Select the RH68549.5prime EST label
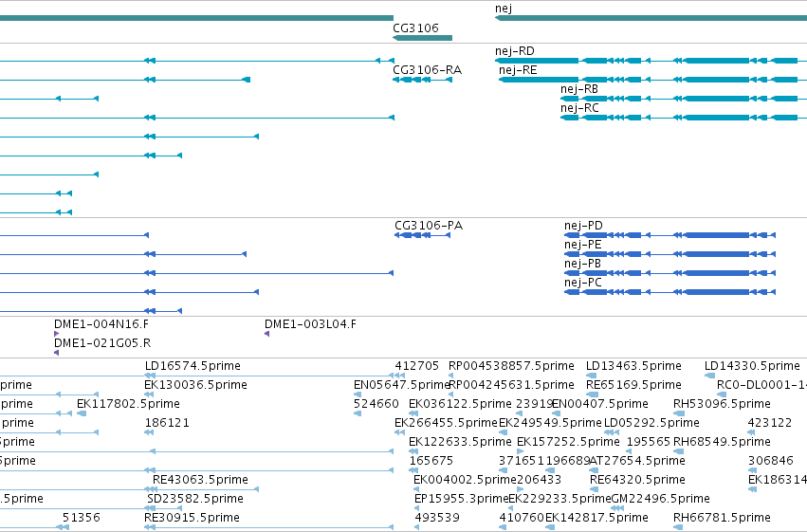The height and width of the screenshot is (532, 807). [722, 442]
